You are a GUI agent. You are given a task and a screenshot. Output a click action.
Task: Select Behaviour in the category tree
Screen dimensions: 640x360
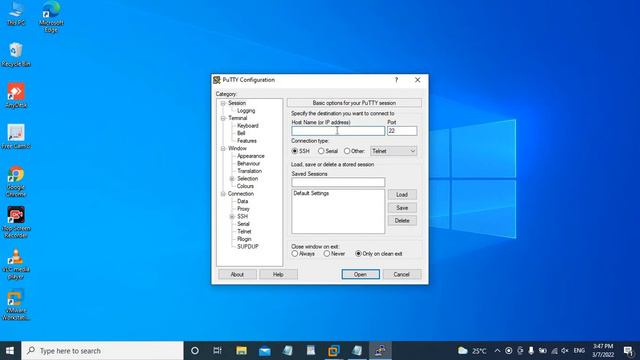point(249,163)
